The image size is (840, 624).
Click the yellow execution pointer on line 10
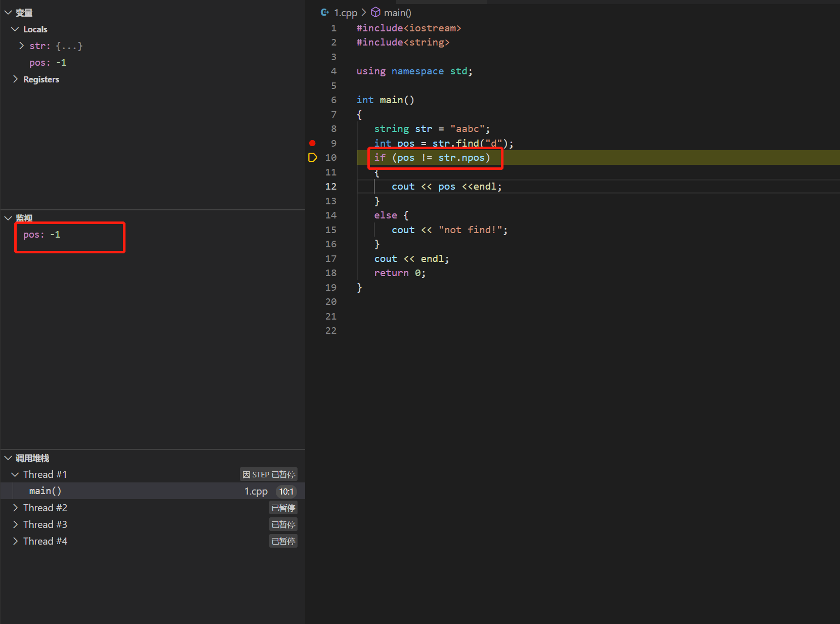[x=312, y=157]
